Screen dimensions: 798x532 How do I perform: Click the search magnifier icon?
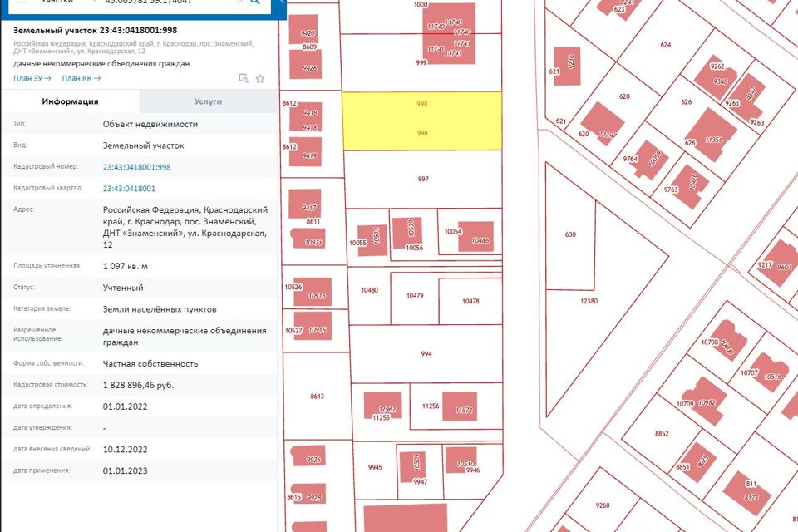[255, 2]
